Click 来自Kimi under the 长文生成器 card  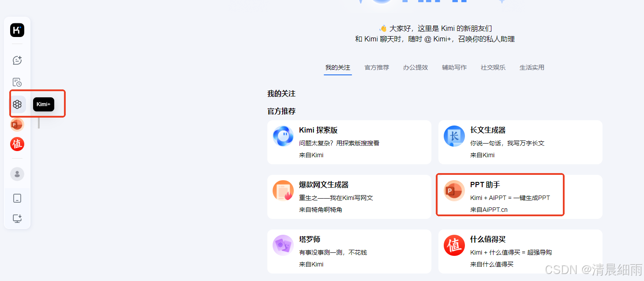coord(483,155)
